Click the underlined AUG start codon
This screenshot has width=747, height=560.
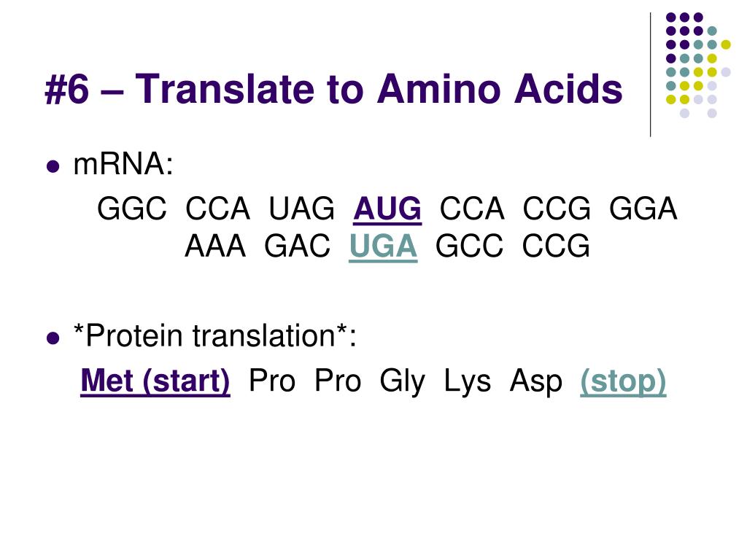(387, 209)
